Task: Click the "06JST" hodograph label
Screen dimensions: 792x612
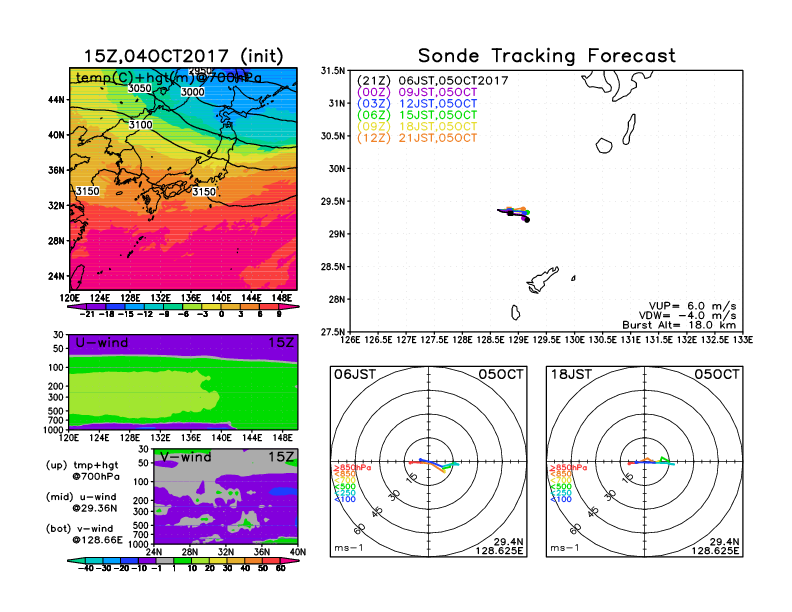Action: 355,375
